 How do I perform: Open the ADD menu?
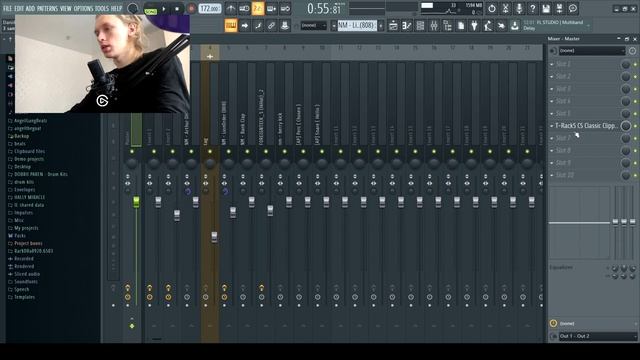[x=31, y=8]
